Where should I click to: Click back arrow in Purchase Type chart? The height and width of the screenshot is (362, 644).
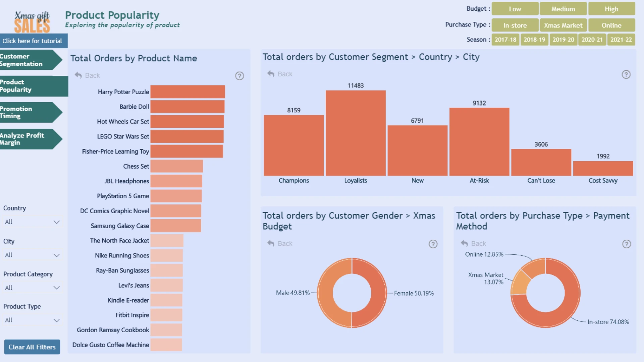(x=464, y=243)
